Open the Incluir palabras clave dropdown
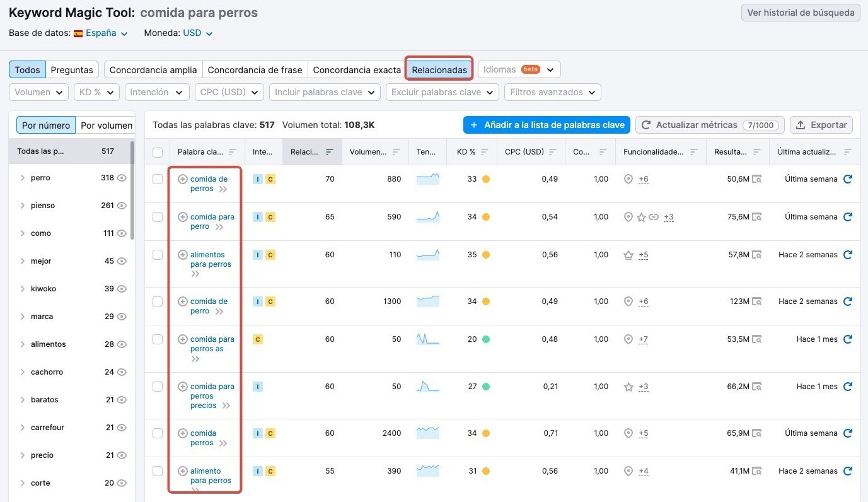 [x=325, y=92]
